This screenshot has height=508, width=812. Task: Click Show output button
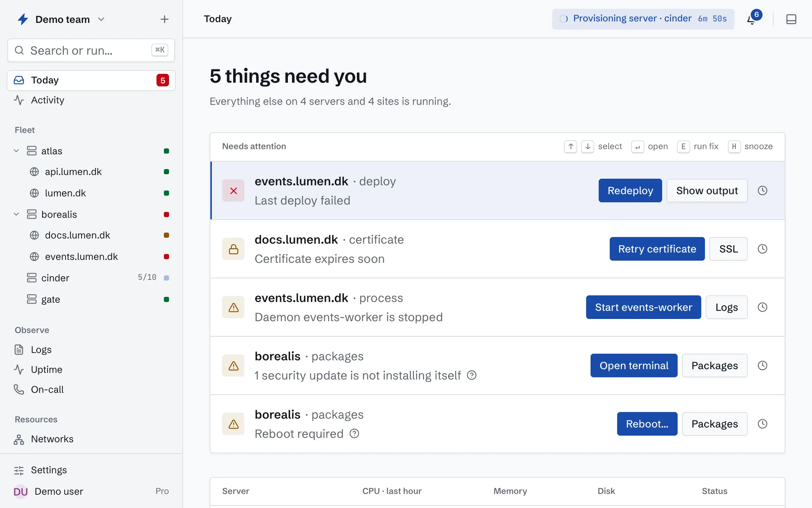pos(707,190)
